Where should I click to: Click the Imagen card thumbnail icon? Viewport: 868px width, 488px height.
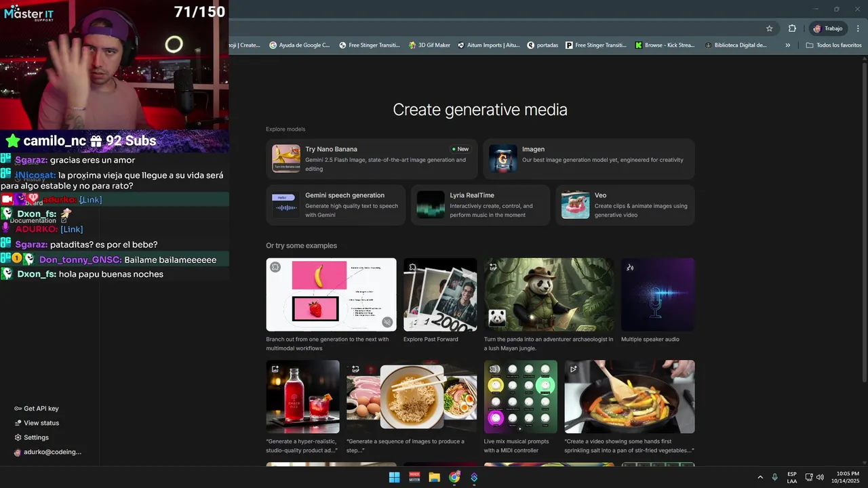point(503,159)
